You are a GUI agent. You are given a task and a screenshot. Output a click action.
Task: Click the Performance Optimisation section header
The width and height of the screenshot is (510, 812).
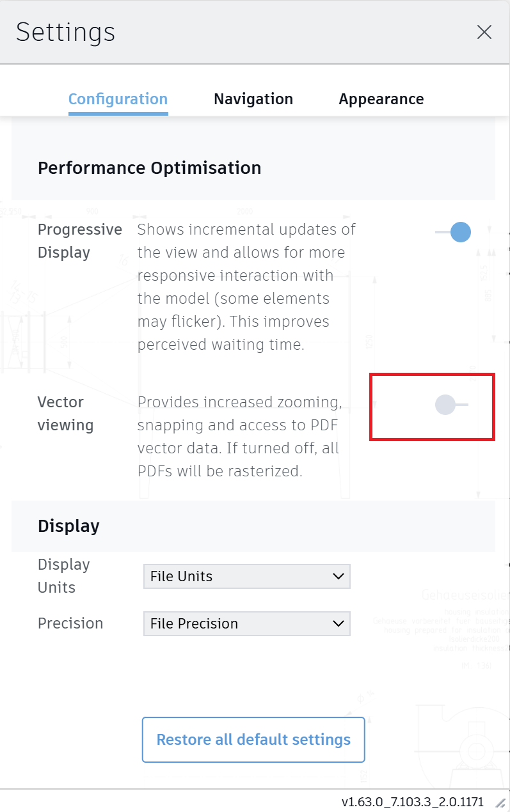[x=150, y=168]
